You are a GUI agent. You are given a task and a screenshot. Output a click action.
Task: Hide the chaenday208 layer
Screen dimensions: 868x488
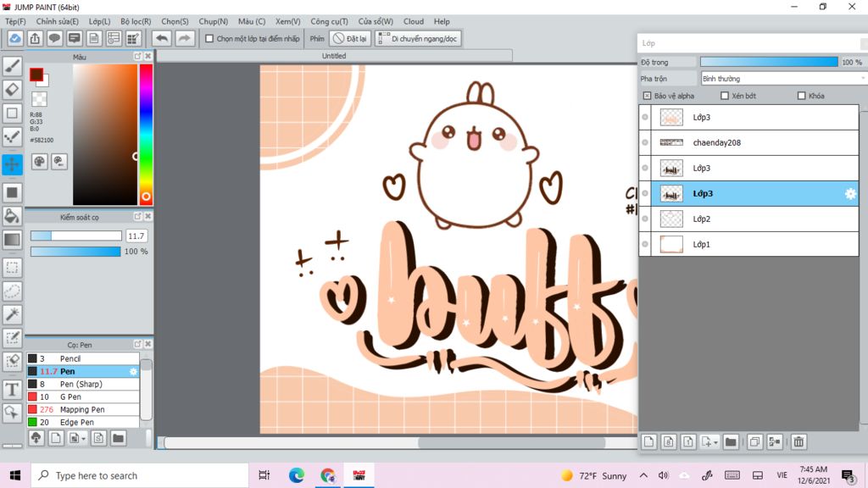[645, 142]
